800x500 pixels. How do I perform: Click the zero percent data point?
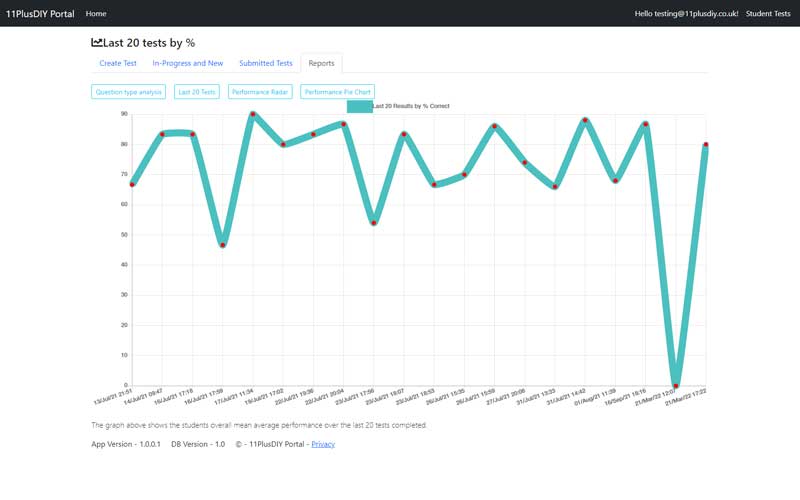676,385
